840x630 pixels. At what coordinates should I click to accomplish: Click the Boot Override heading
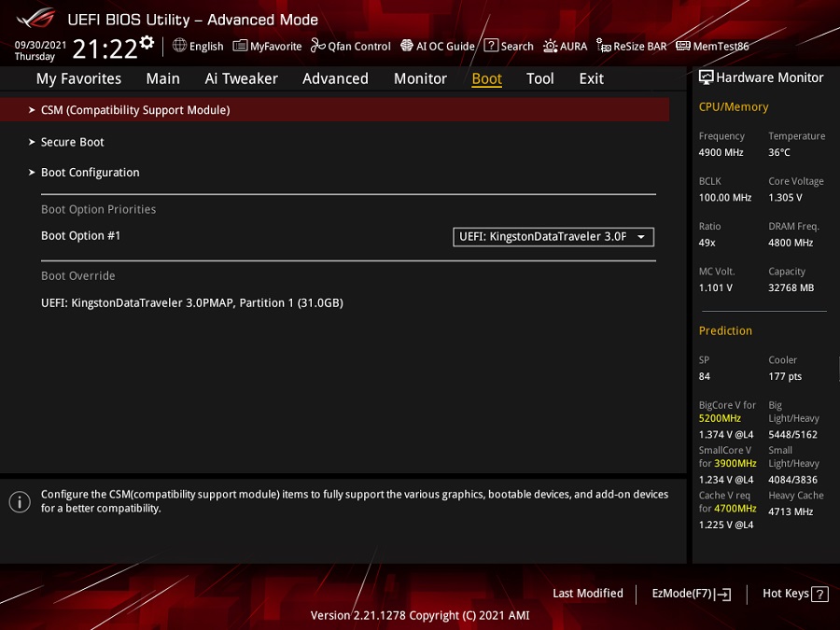[78, 276]
